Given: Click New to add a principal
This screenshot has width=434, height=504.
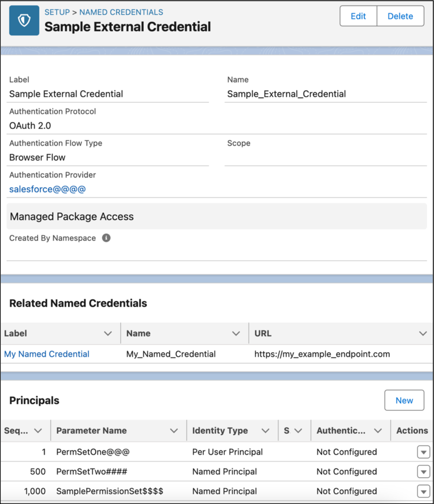Looking at the screenshot, I should [404, 400].
